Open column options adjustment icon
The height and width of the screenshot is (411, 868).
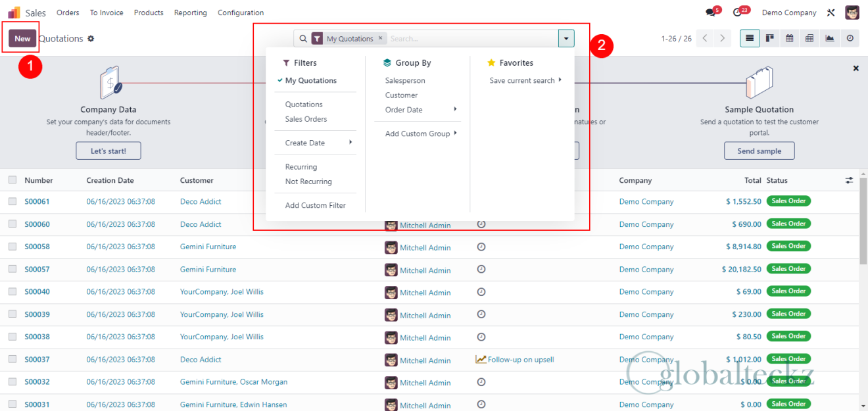click(x=849, y=180)
